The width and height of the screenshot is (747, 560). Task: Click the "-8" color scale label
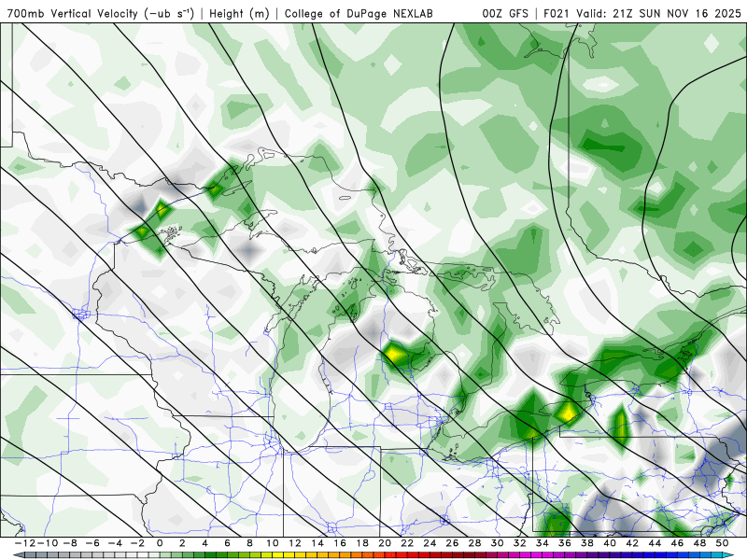69,543
